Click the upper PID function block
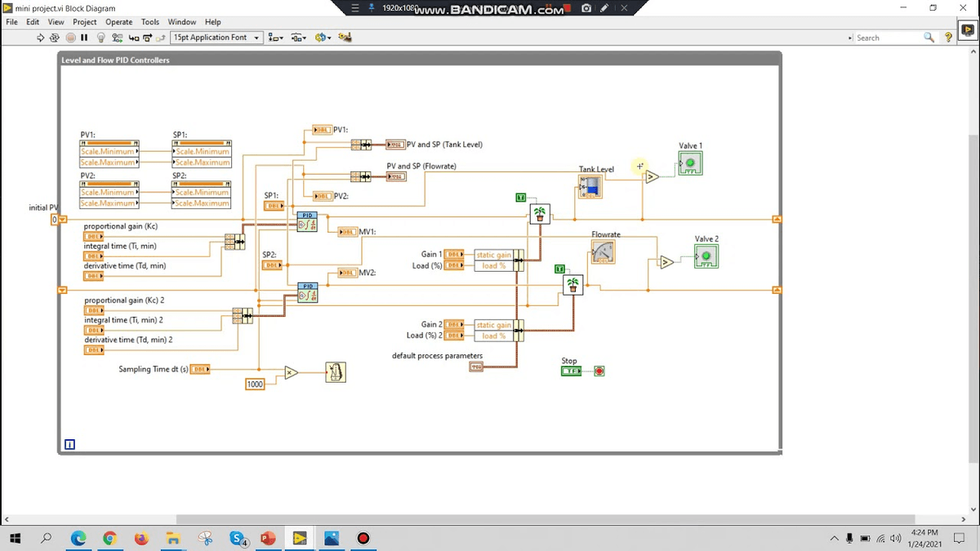980x551 pixels. point(307,221)
